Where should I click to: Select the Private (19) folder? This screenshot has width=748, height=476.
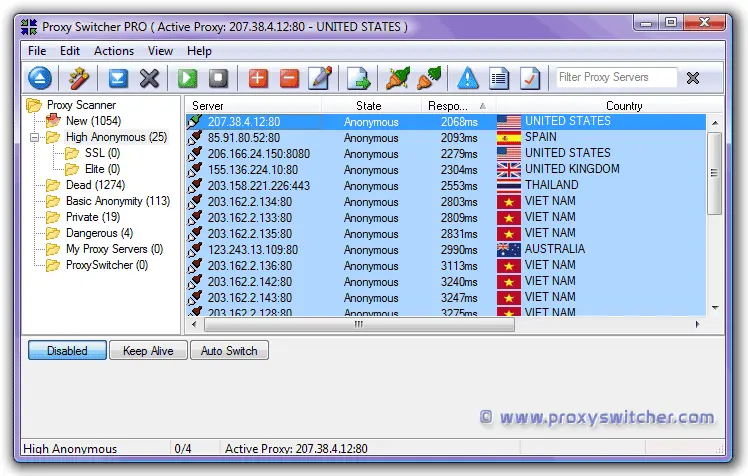pyautogui.click(x=93, y=217)
